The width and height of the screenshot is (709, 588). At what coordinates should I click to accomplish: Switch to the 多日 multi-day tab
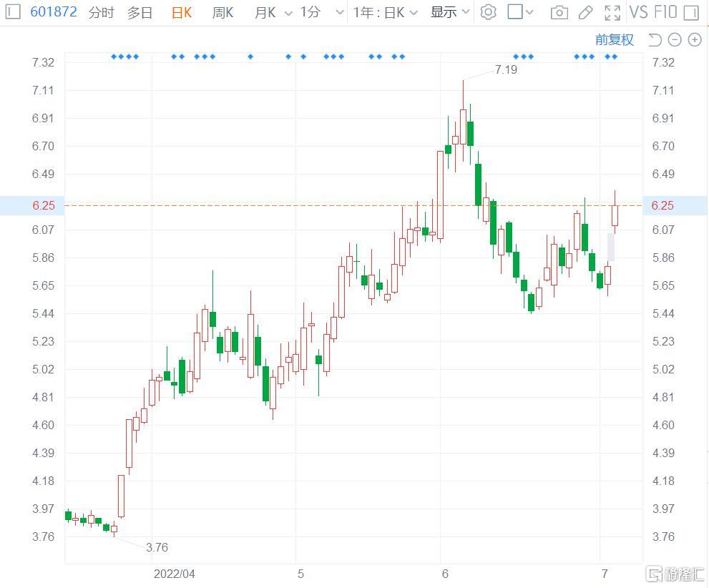(140, 12)
